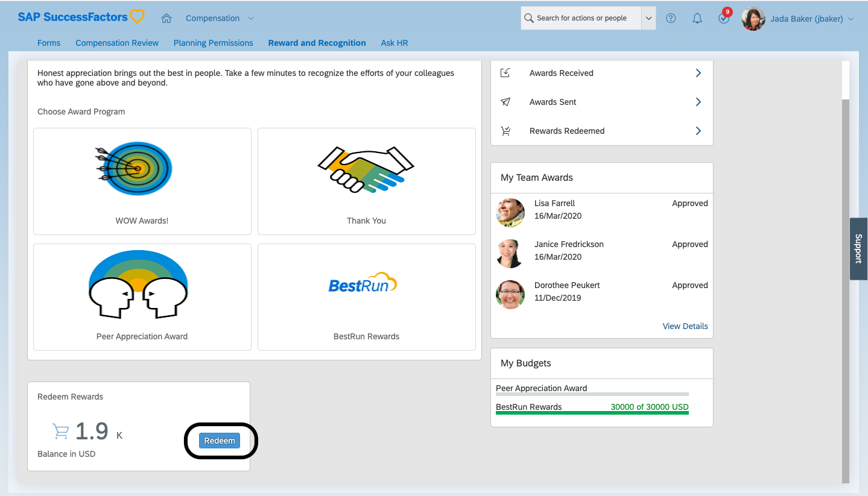
Task: Click the WOW Awards! label
Action: [142, 221]
